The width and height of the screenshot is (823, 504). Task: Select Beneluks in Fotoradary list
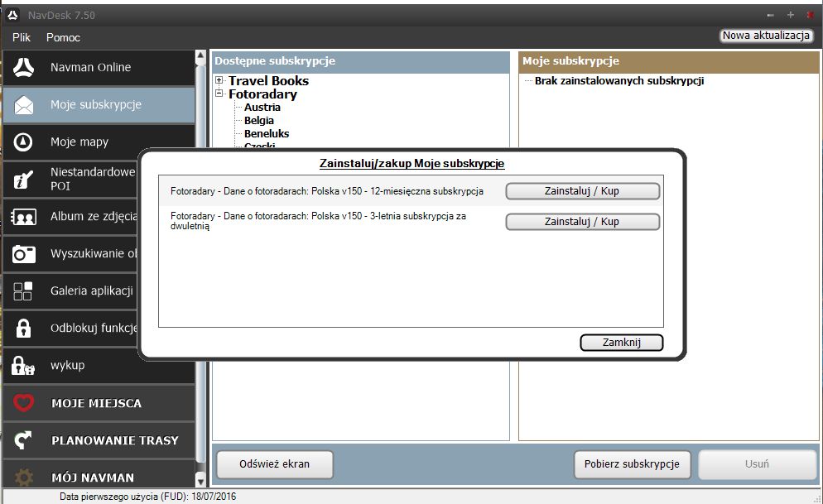(267, 133)
